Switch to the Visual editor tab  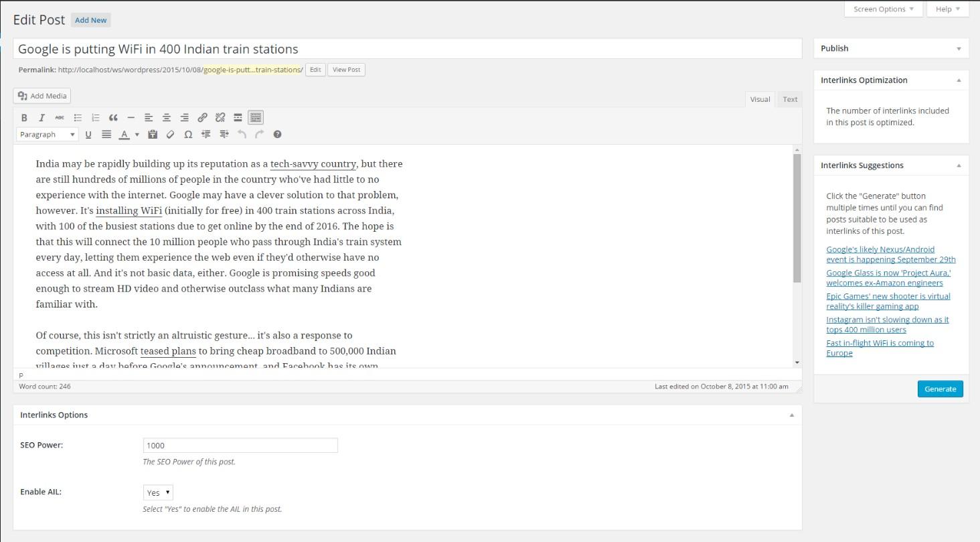[x=760, y=99]
